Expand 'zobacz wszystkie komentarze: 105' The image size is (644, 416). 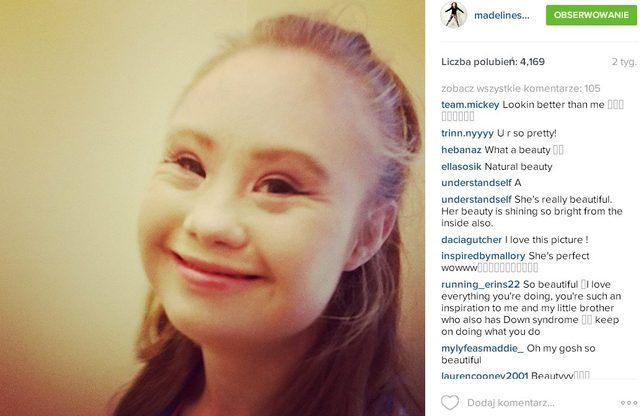(x=520, y=88)
